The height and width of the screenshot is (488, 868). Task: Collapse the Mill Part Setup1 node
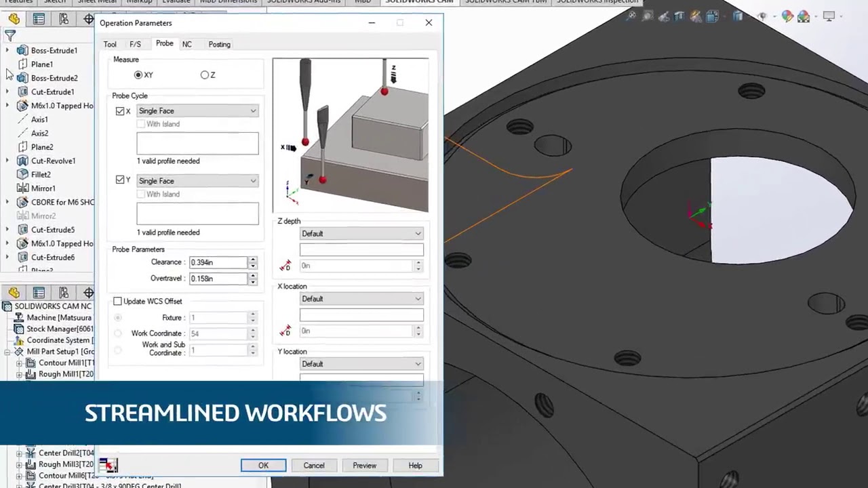pyautogui.click(x=7, y=352)
